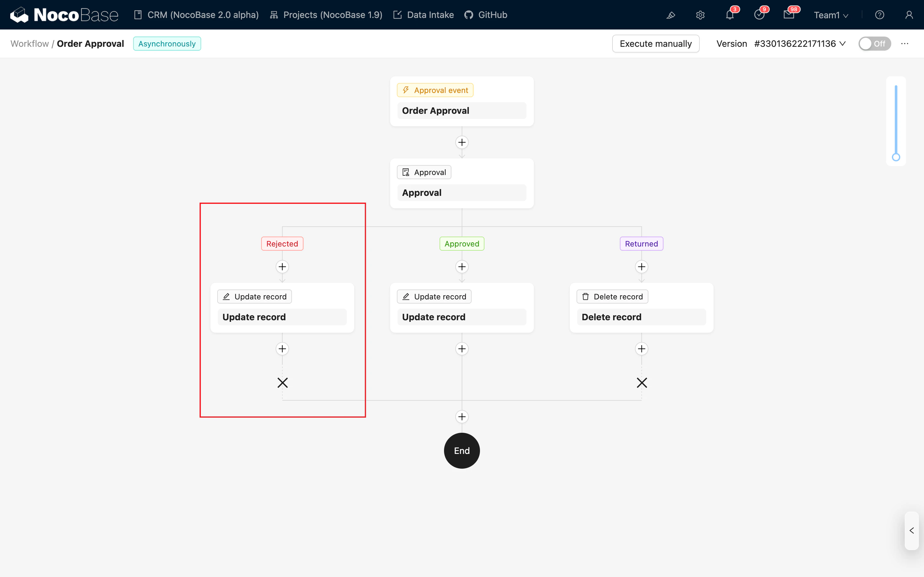This screenshot has width=924, height=577.
Task: Toggle the workflow Off switch on
Action: pos(874,44)
